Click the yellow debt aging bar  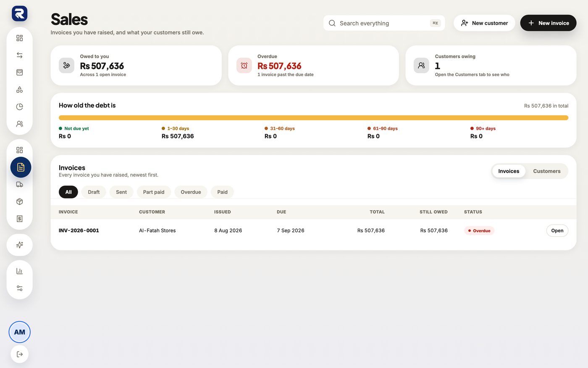[x=313, y=118]
